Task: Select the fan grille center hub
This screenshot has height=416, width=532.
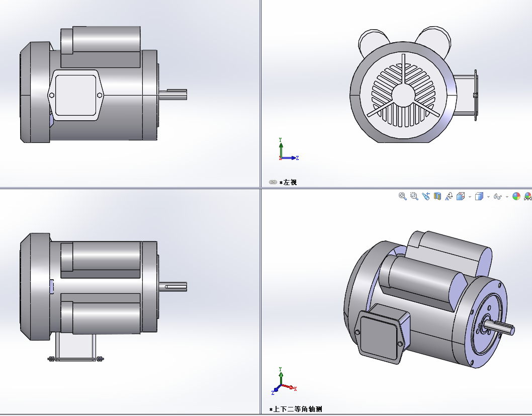Action: coord(402,93)
